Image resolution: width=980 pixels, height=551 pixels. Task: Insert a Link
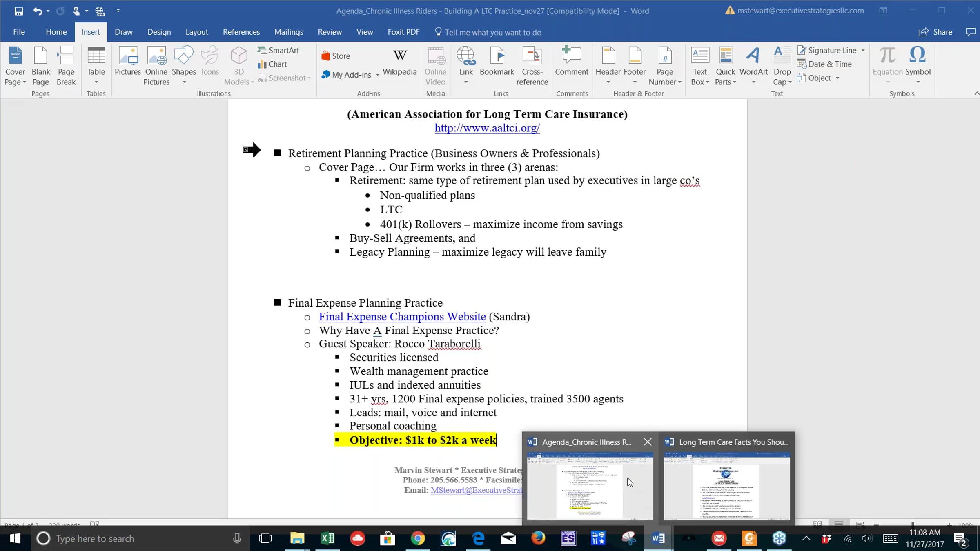(466, 66)
